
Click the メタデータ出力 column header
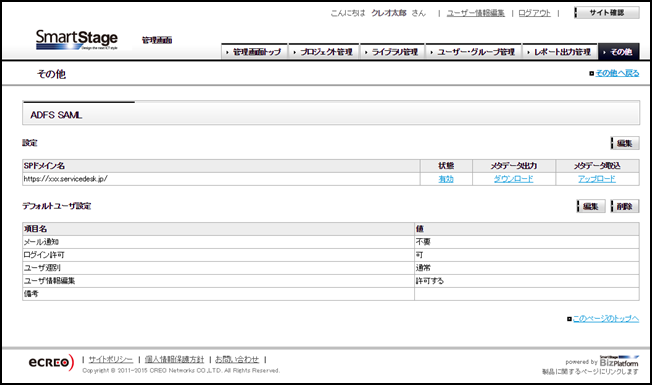coord(514,166)
